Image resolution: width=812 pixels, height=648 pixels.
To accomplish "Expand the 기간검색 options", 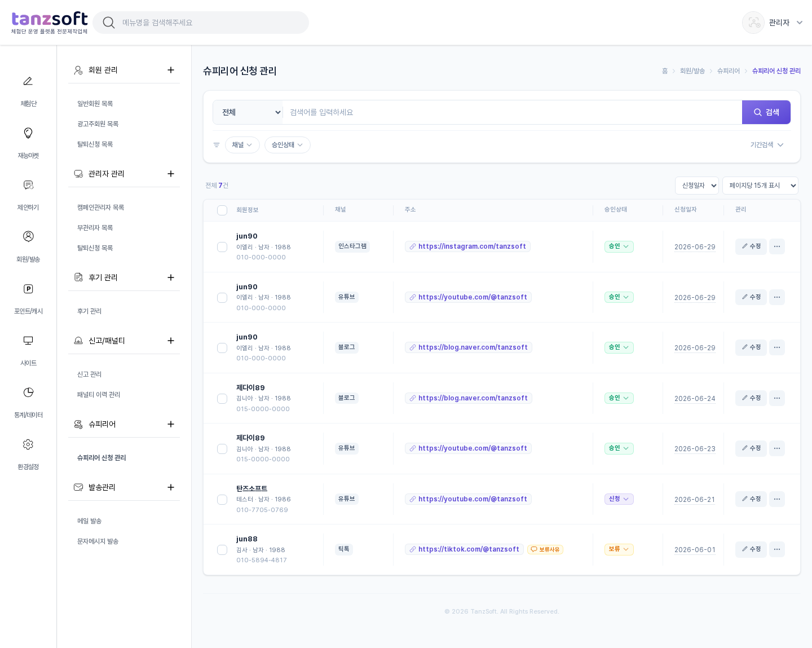I will tap(767, 145).
